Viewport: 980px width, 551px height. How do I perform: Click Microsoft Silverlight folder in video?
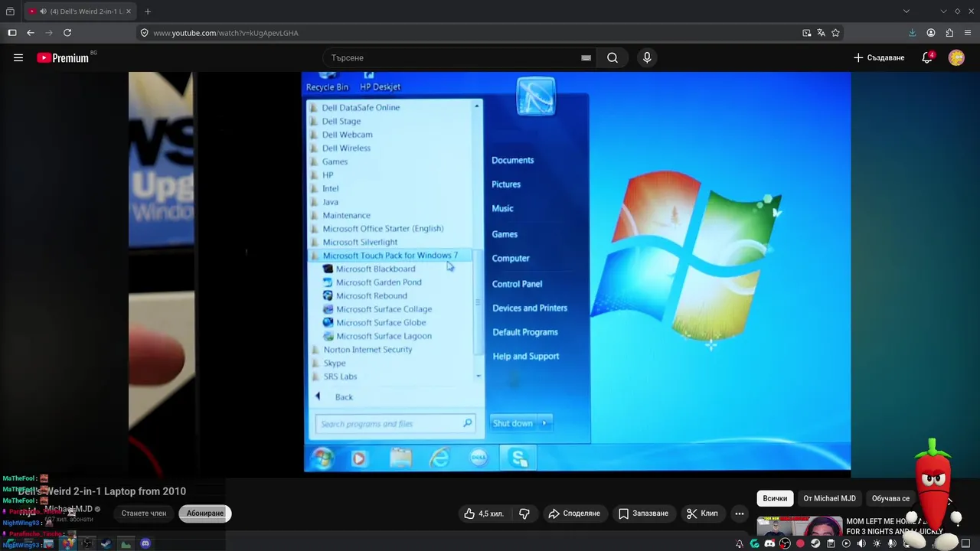coord(360,242)
